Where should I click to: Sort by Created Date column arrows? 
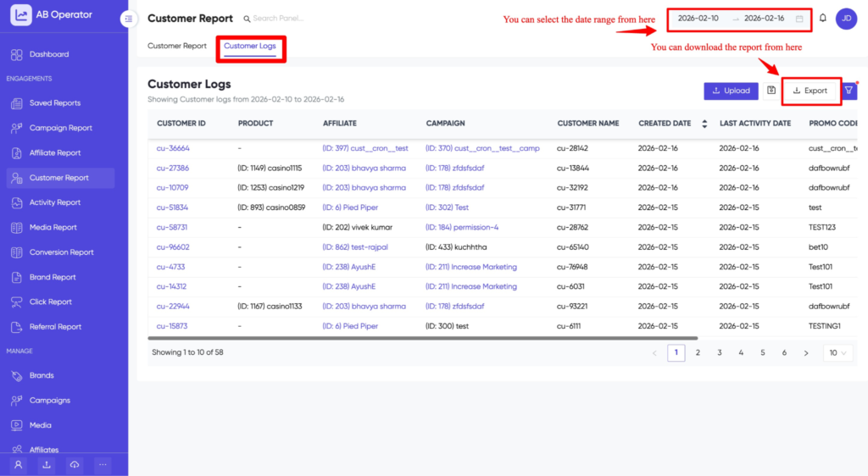[704, 124]
